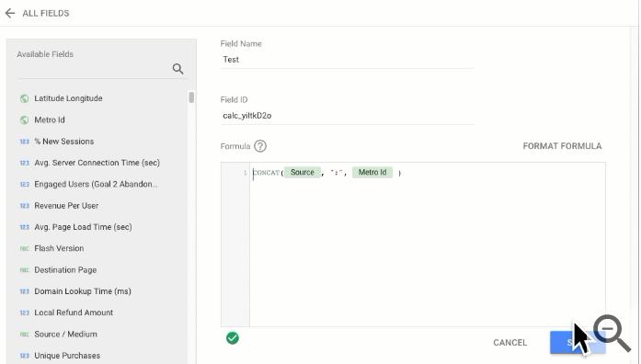Image resolution: width=641 pixels, height=364 pixels.
Task: Click the available fields list scrollbar thumb
Action: (x=191, y=97)
